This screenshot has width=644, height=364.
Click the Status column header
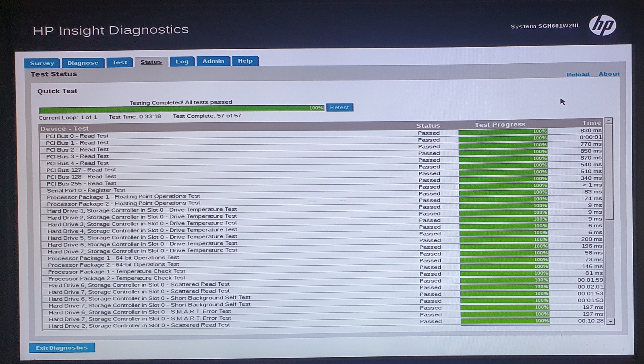428,125
